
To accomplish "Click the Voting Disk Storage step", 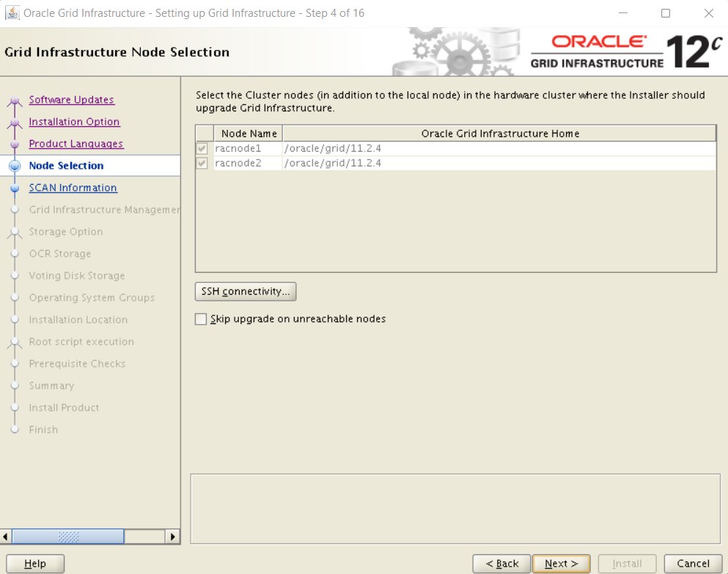I will (77, 276).
